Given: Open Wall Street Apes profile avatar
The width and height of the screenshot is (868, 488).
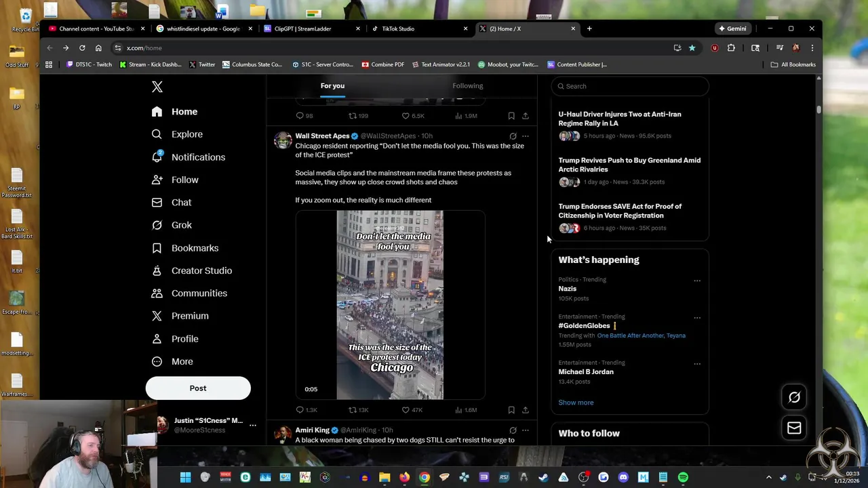Looking at the screenshot, I should click(x=283, y=140).
